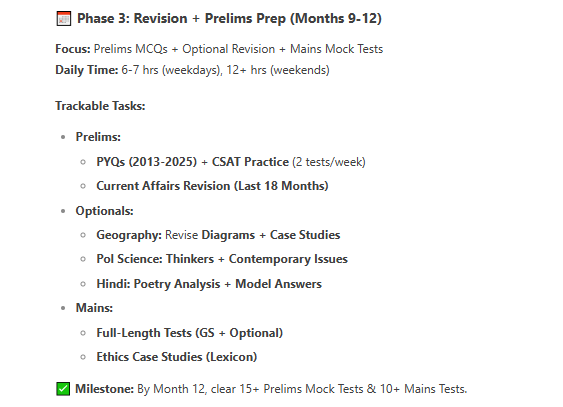Click the Phase 3 Revision heading
The image size is (563, 407).
(229, 19)
